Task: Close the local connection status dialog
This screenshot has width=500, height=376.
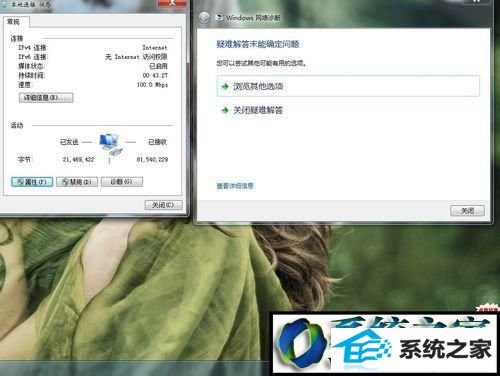Action: (x=164, y=205)
